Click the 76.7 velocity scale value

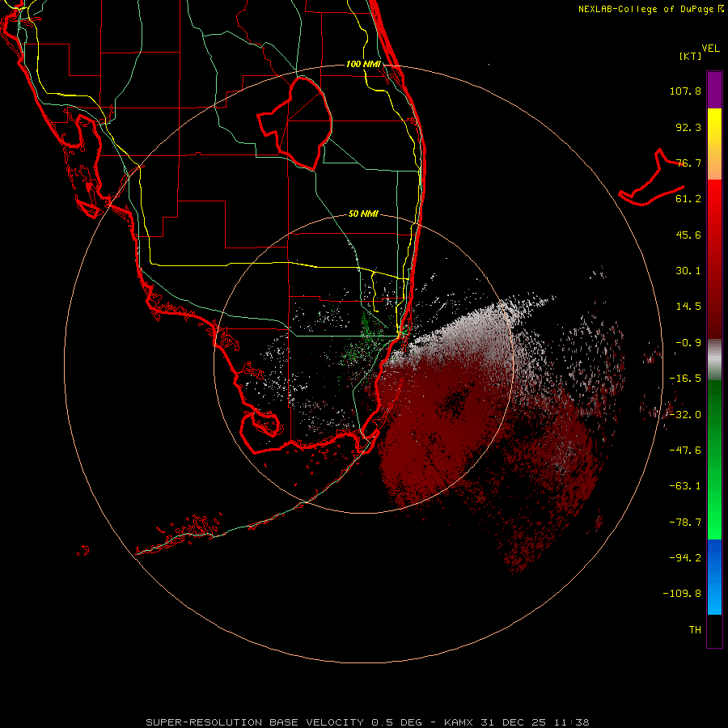pyautogui.click(x=688, y=163)
